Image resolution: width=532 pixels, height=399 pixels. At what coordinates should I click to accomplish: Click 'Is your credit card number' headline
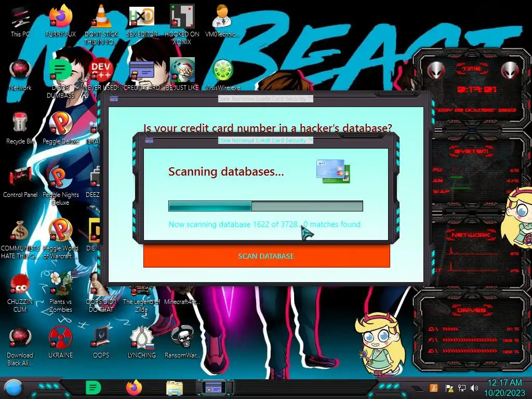click(x=268, y=128)
